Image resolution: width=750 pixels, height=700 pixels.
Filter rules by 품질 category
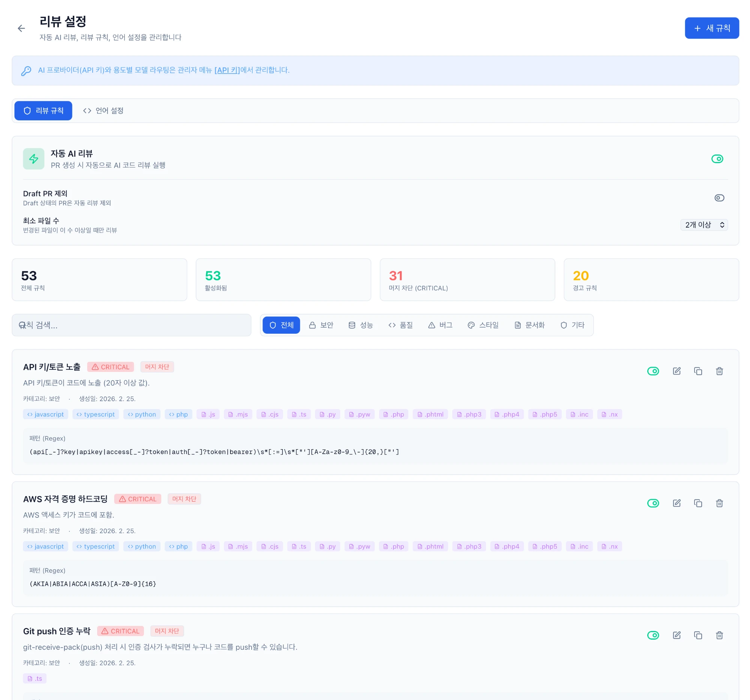(x=400, y=325)
